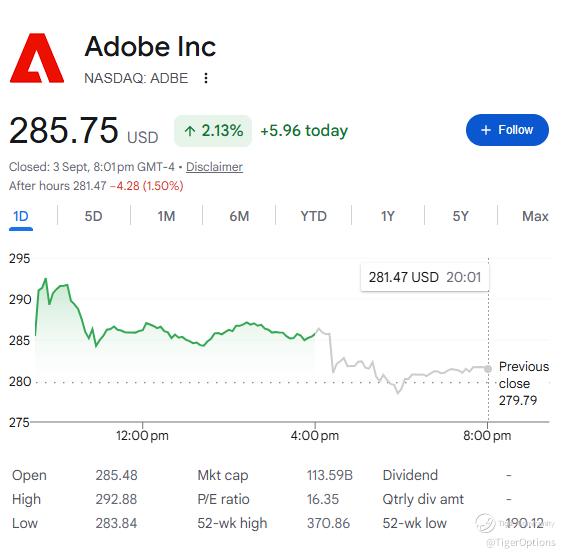The width and height of the screenshot is (566, 555).
Task: Click the 12:00 pm axis label
Action: click(142, 435)
